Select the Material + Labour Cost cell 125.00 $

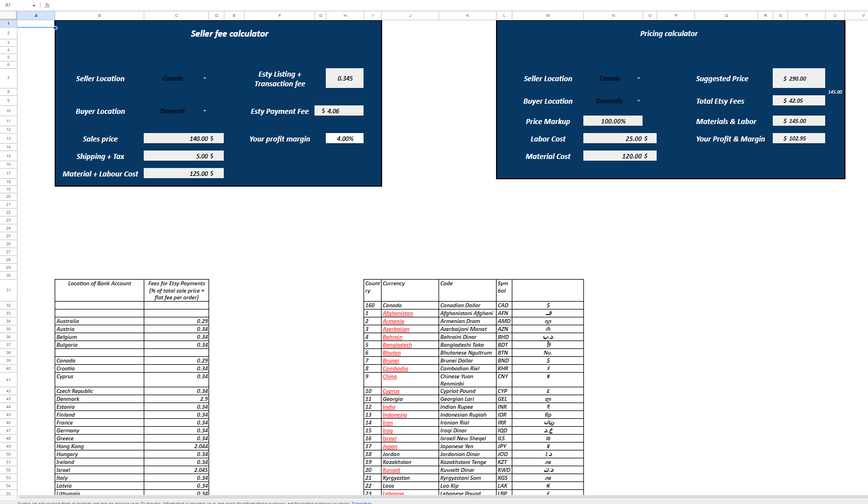point(184,173)
